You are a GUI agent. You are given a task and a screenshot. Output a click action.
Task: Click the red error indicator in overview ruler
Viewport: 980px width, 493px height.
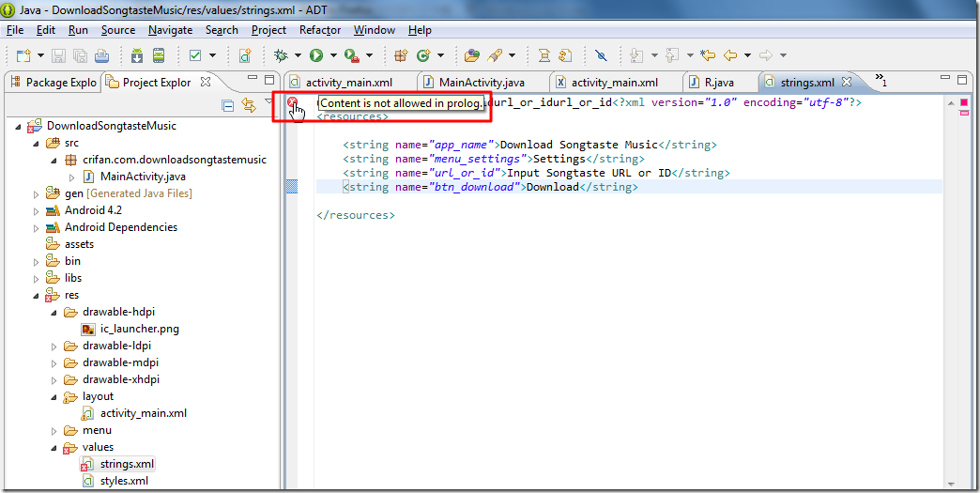[x=964, y=102]
